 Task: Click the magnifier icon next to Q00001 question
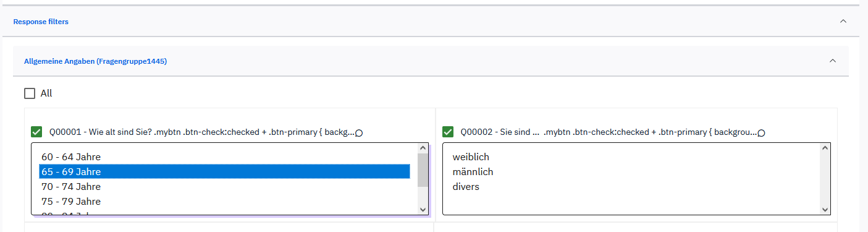click(359, 132)
